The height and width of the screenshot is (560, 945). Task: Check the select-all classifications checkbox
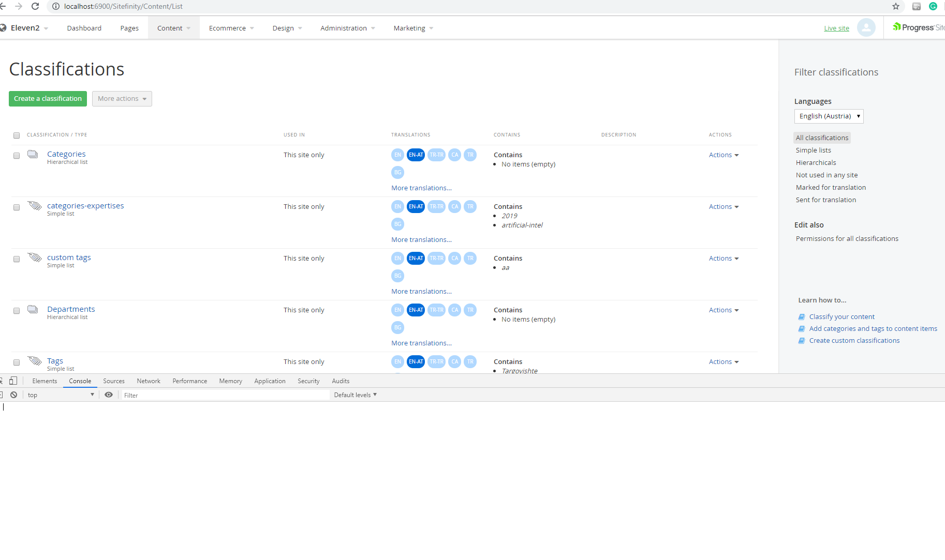pyautogui.click(x=16, y=135)
